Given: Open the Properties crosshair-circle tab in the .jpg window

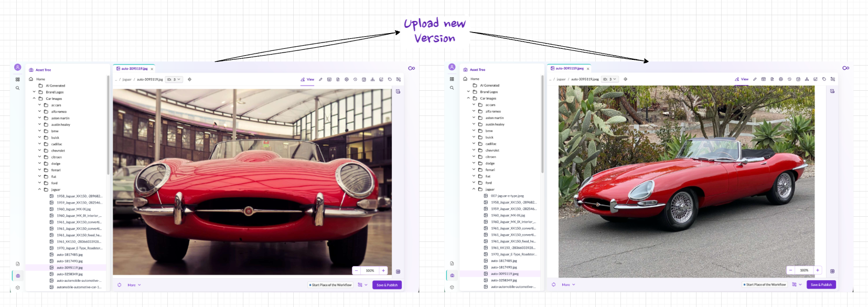Looking at the screenshot, I should (347, 80).
